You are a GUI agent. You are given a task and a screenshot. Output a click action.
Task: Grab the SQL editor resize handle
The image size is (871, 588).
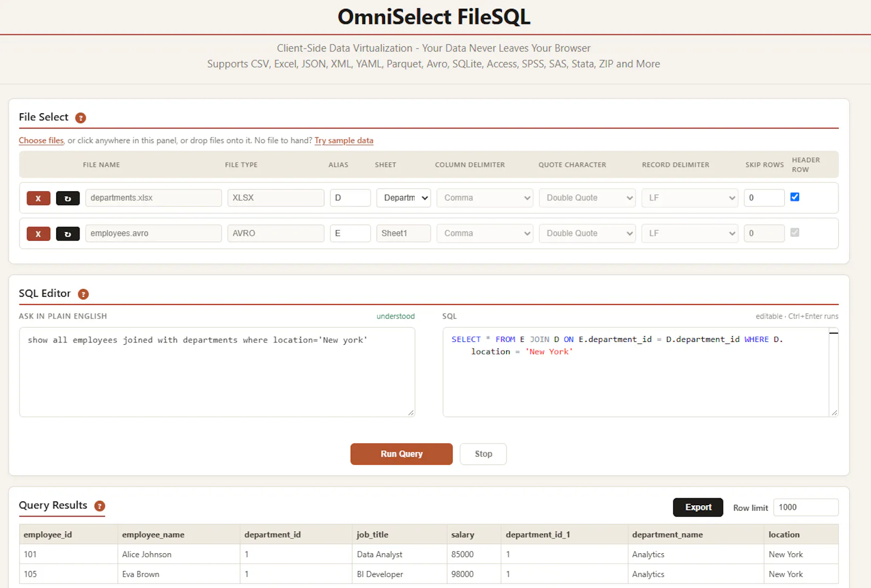tap(834, 413)
